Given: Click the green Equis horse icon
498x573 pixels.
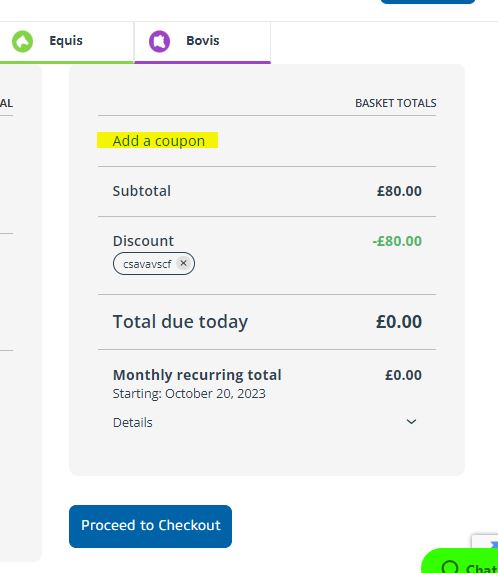Looking at the screenshot, I should tap(22, 41).
